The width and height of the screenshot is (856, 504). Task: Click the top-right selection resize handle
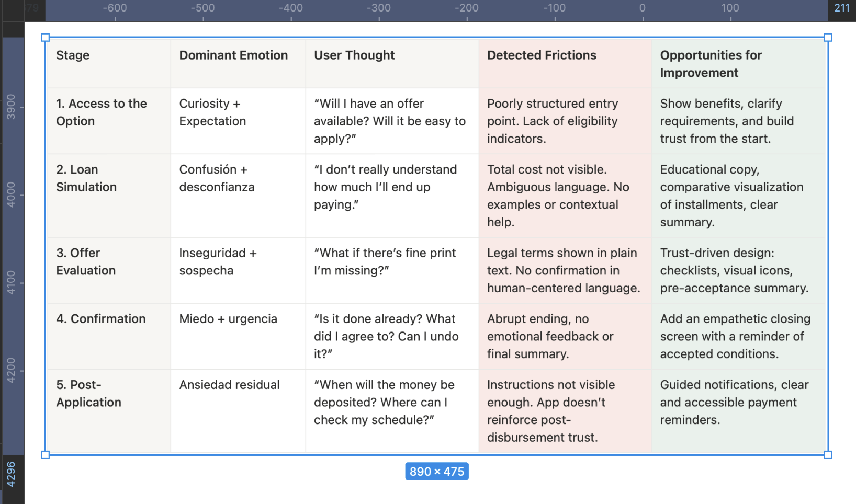pyautogui.click(x=828, y=38)
